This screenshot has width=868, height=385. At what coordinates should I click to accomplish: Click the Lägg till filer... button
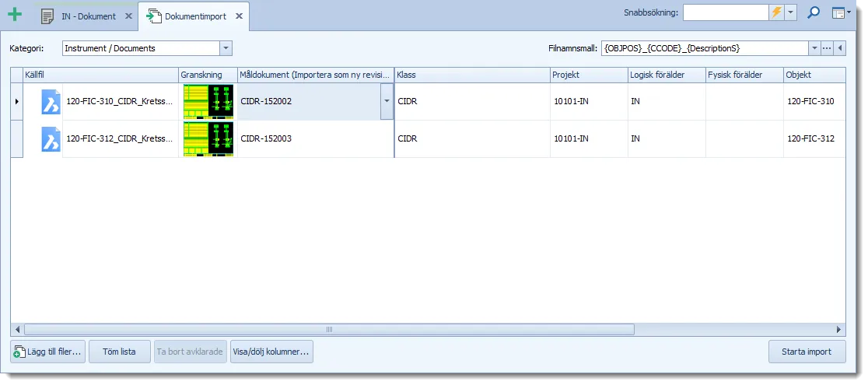click(47, 352)
